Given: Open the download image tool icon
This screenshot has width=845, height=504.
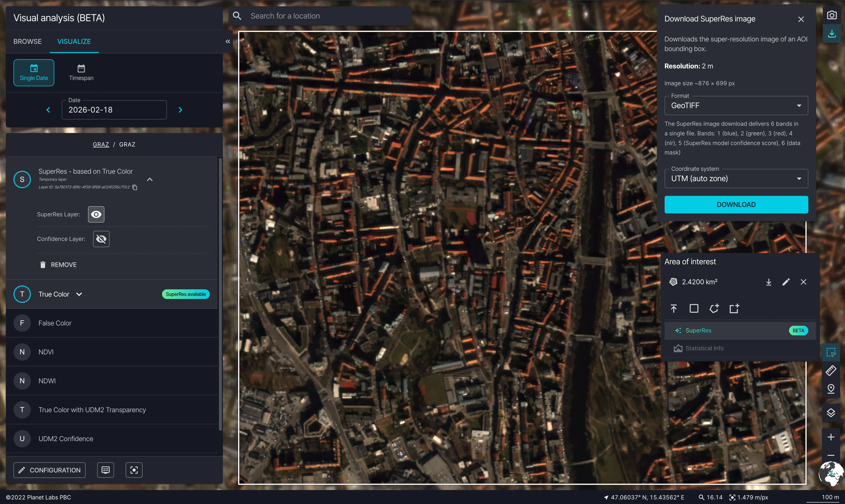Looking at the screenshot, I should pos(831,34).
